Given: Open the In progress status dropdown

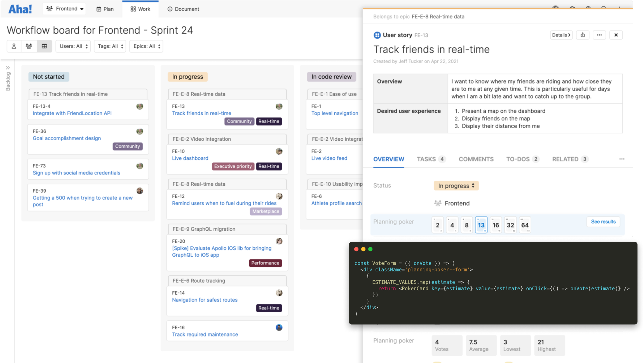Looking at the screenshot, I should pyautogui.click(x=456, y=185).
